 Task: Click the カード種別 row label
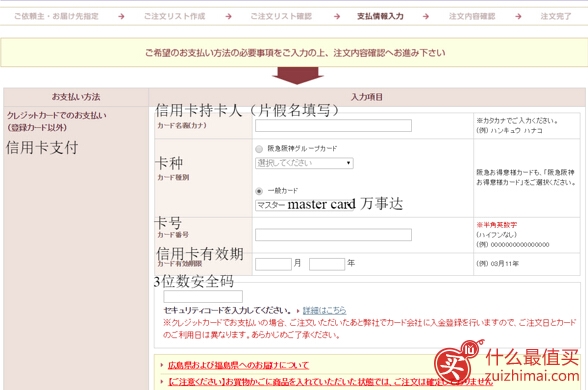tap(173, 177)
